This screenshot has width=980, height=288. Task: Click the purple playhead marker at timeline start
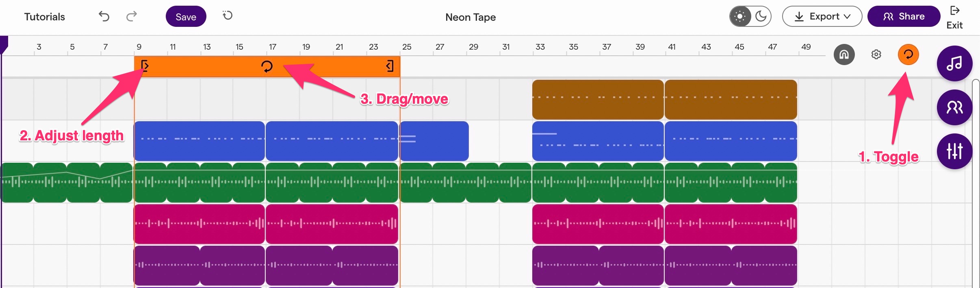click(x=4, y=45)
